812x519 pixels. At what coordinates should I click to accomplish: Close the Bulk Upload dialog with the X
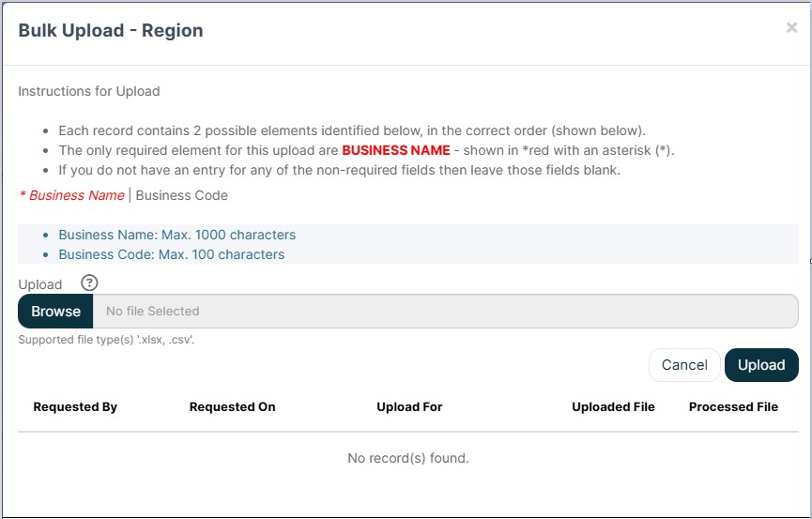pyautogui.click(x=791, y=28)
